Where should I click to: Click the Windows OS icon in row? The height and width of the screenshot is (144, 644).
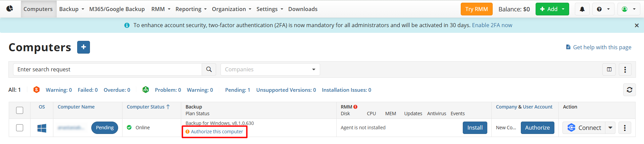[x=42, y=128]
